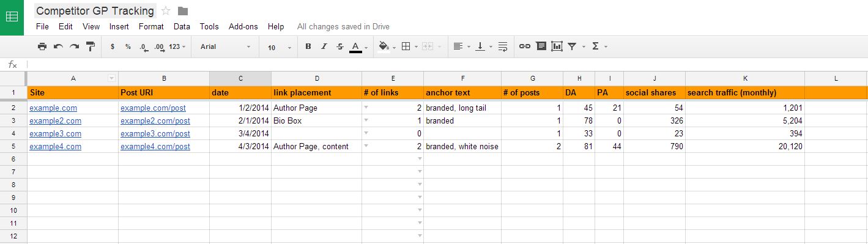Click the merge cells icon

point(427,46)
